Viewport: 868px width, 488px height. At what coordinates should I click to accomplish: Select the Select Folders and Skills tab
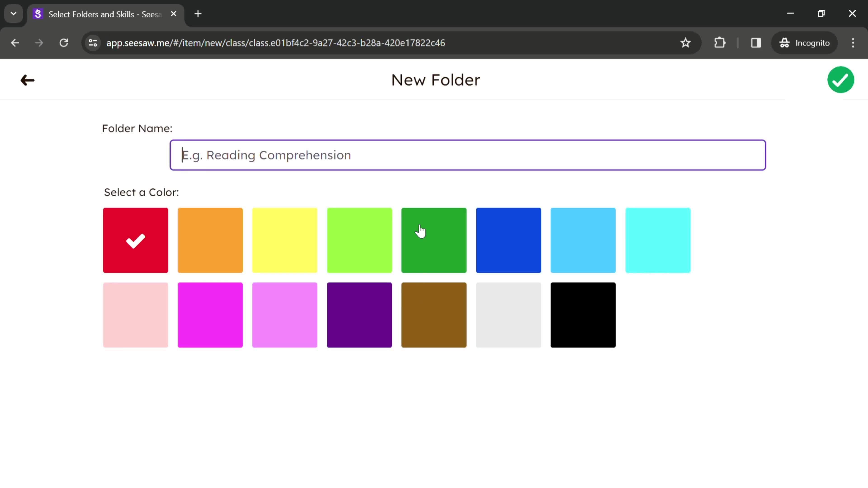point(106,14)
